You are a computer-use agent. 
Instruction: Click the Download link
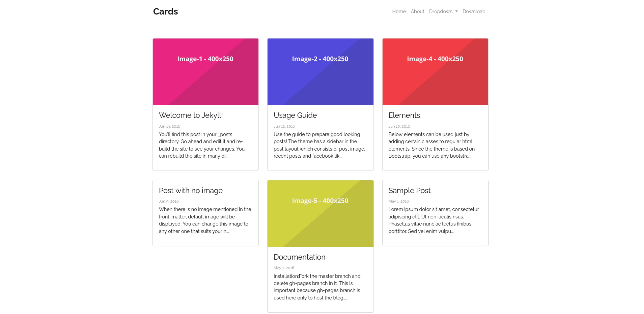click(474, 11)
